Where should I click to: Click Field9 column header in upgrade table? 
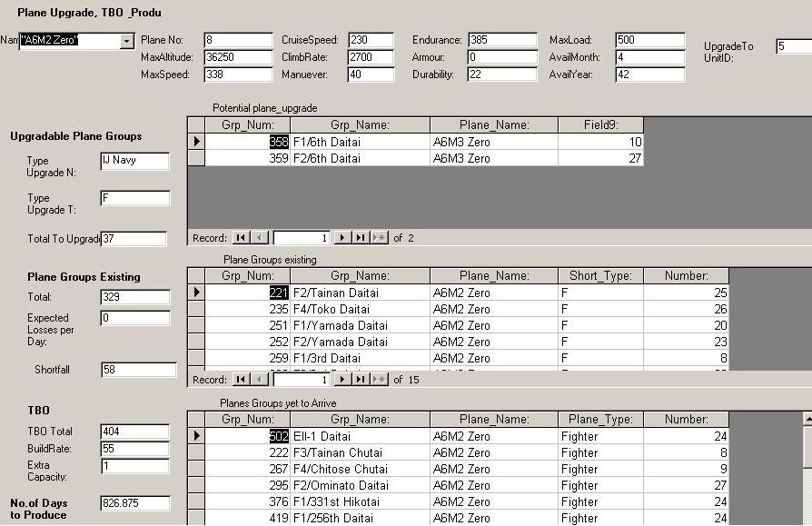600,124
